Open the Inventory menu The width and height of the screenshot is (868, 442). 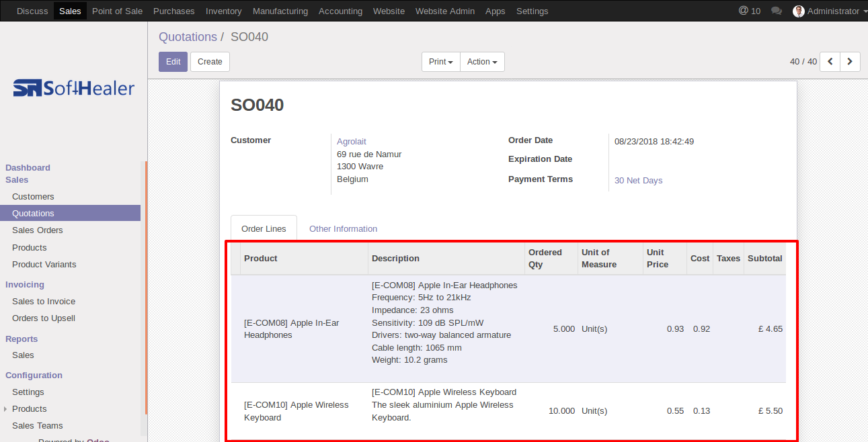coord(224,11)
